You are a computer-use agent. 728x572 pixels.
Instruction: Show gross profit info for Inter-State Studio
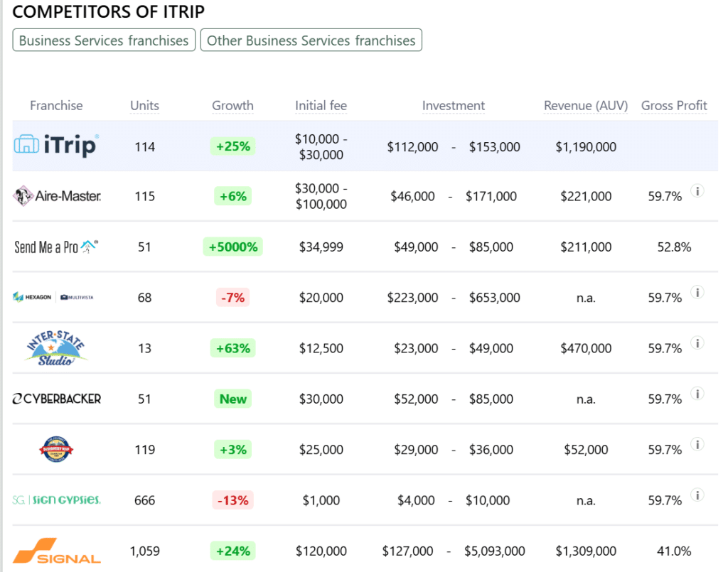pos(697,342)
